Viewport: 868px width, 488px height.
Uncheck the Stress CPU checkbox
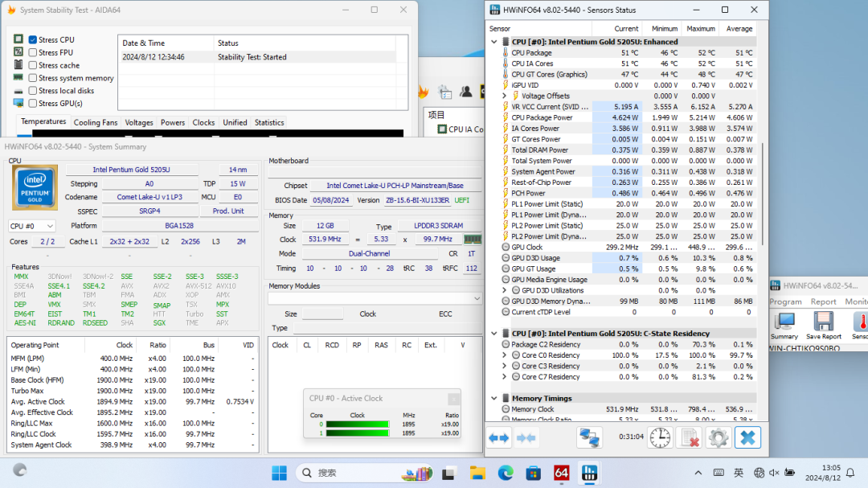pyautogui.click(x=33, y=39)
